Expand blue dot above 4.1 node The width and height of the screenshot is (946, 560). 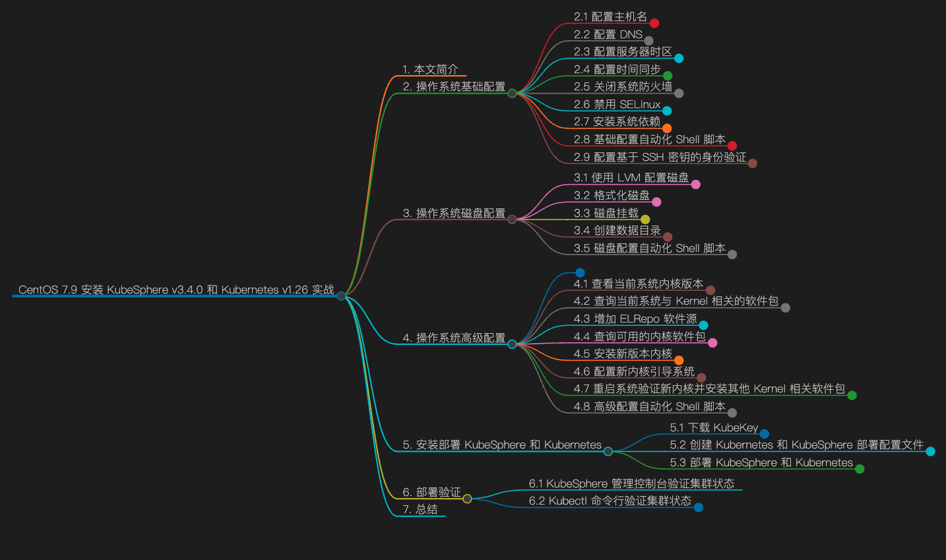coord(580,272)
